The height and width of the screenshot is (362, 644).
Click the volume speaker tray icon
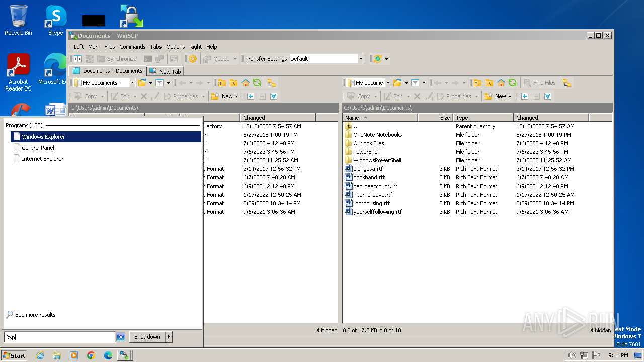tap(572, 355)
